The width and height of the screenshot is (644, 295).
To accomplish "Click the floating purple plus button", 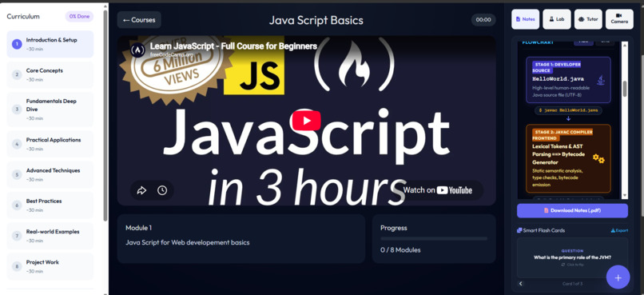I will click(x=618, y=277).
